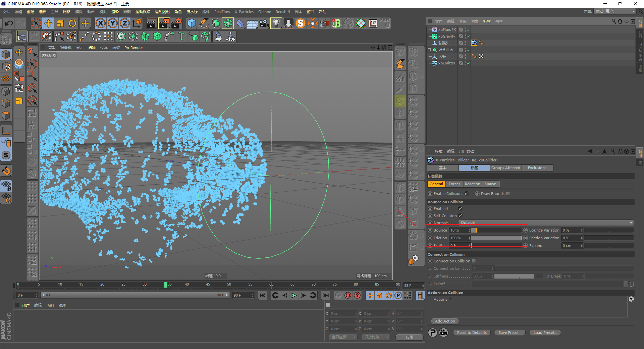Open the 世界坐标 dropdown
Viewport: 644px width, 349px height.
coord(343,337)
